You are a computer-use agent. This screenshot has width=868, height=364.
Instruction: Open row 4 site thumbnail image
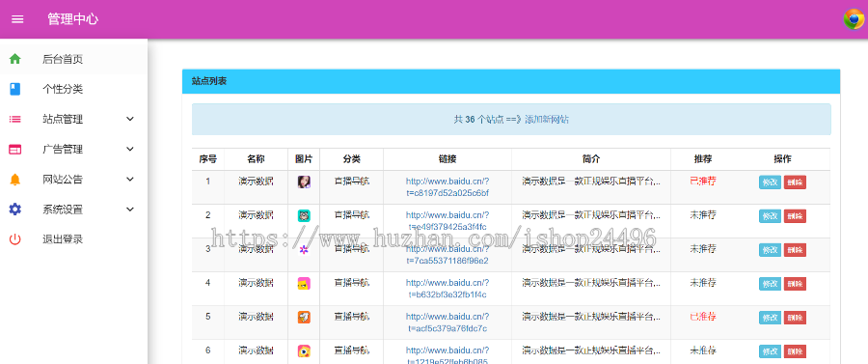(304, 284)
